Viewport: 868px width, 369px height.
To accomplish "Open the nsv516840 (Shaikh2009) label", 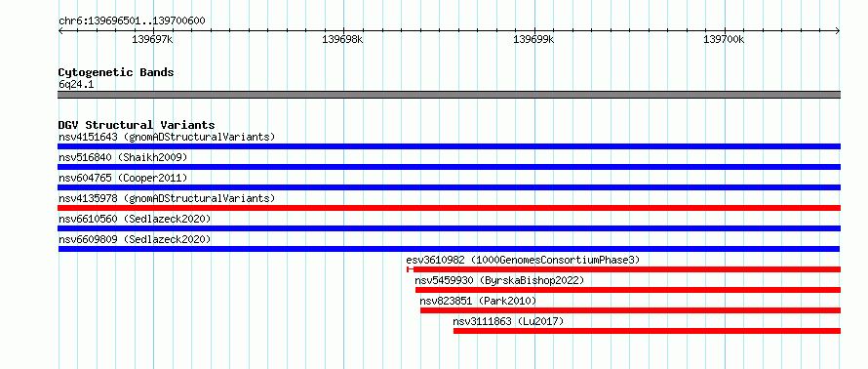I will (x=123, y=157).
